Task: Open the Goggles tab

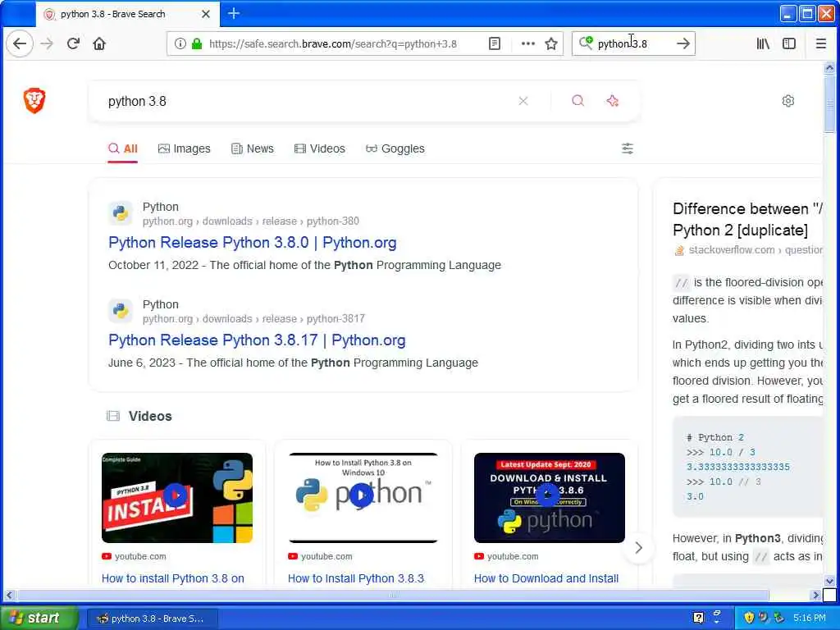Action: [x=395, y=148]
